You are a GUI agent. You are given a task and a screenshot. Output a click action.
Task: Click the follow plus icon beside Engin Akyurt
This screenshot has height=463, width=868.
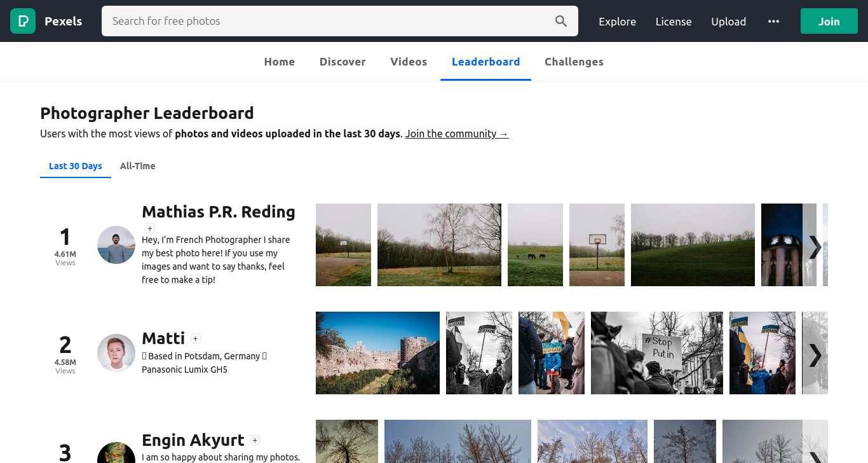(x=255, y=440)
